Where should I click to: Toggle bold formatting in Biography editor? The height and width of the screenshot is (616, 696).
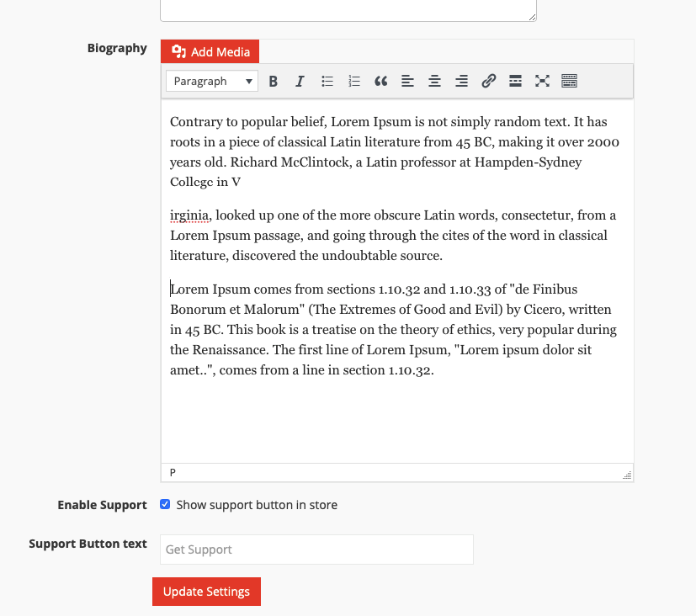274,82
